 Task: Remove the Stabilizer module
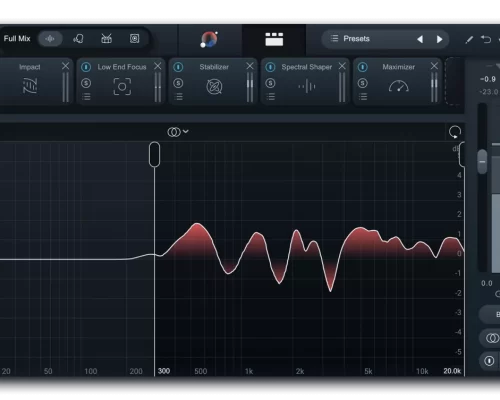pos(250,66)
